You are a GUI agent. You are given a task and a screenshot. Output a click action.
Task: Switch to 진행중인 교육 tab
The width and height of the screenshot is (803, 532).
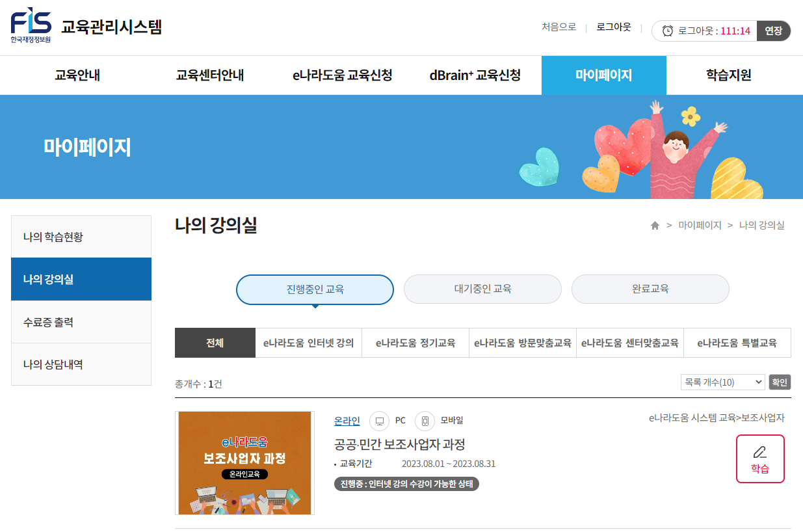(x=315, y=289)
